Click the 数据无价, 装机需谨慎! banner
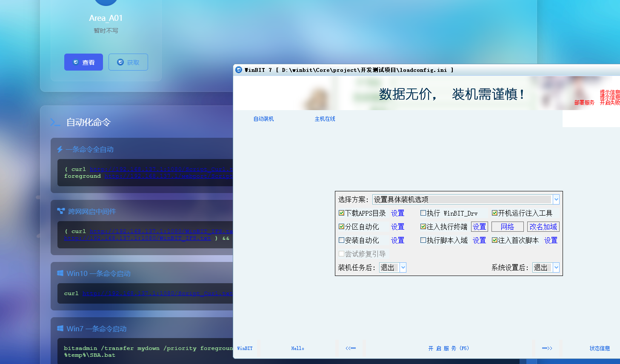This screenshot has height=364, width=620. (451, 94)
